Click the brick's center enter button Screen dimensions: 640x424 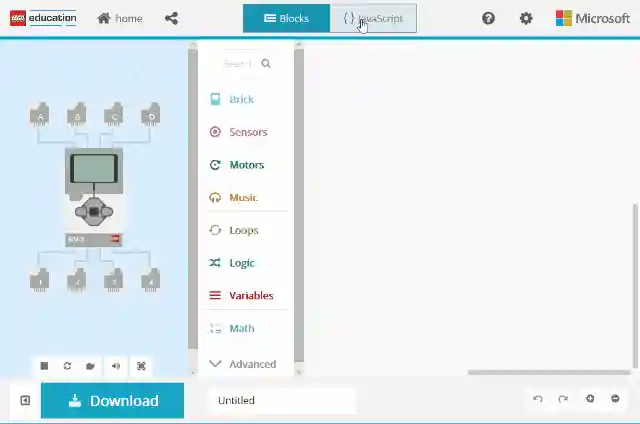click(94, 211)
